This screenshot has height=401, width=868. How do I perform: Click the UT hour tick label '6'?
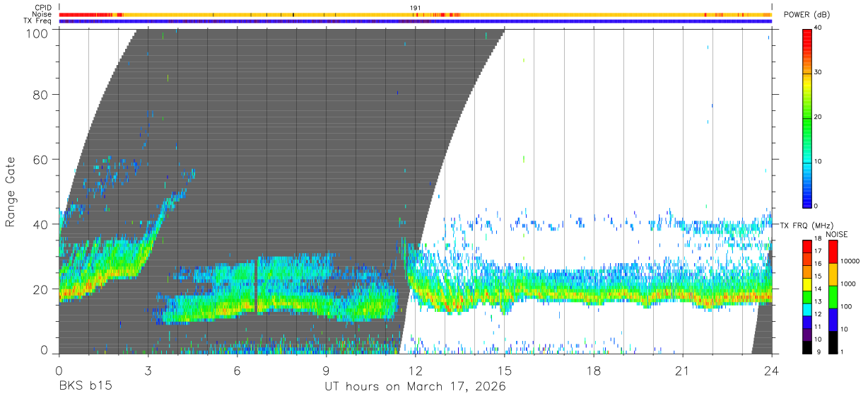(237, 369)
